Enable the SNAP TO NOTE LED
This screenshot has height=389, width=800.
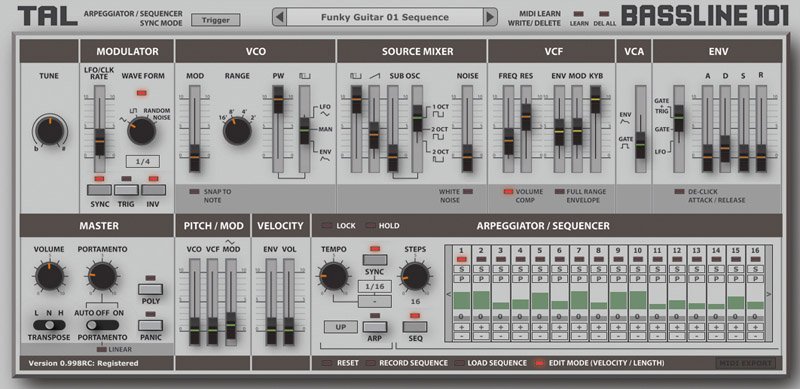point(194,191)
